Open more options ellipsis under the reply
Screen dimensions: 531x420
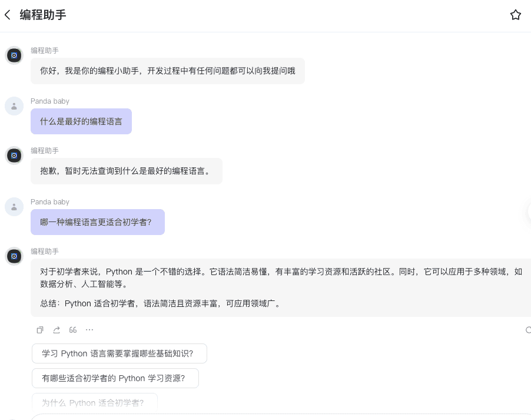point(89,330)
